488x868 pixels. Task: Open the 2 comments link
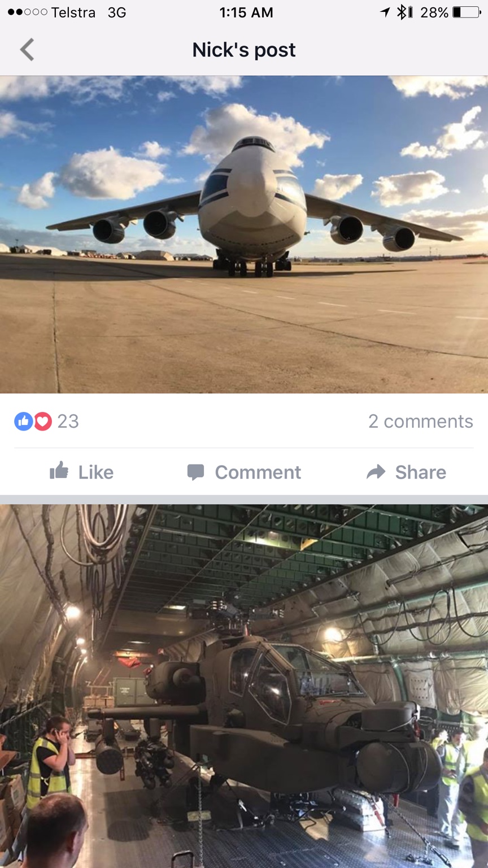(x=421, y=421)
